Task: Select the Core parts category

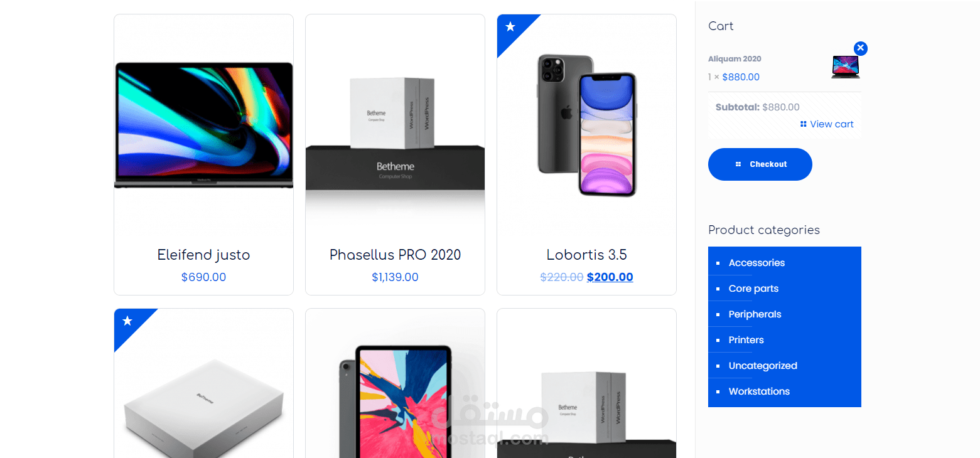Action: [753, 289]
